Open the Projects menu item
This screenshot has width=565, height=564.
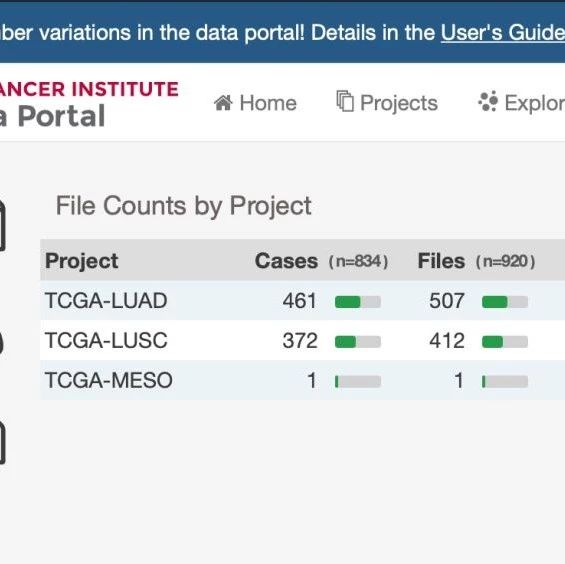pyautogui.click(x=387, y=103)
